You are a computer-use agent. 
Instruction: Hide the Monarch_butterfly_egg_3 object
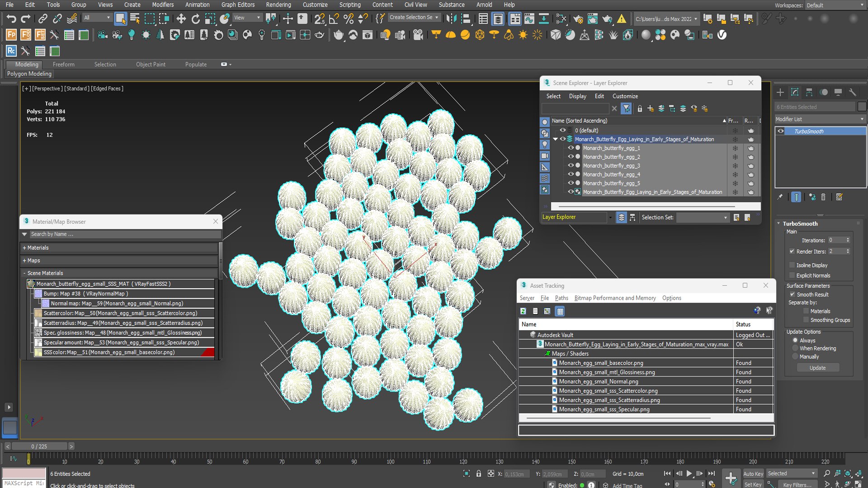tap(571, 165)
